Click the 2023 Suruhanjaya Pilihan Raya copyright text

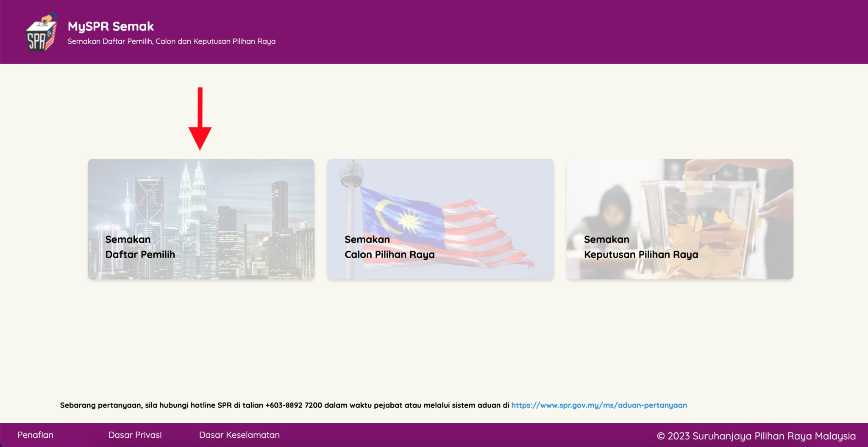pos(756,436)
